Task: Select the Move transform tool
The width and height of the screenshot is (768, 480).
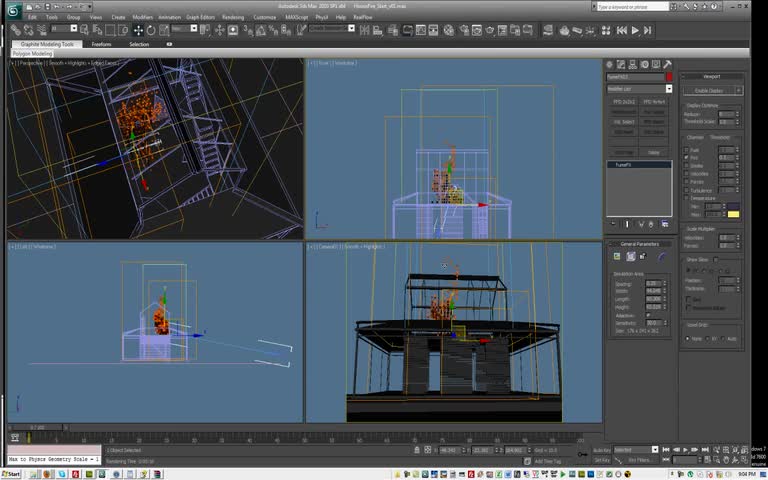Action: 138,30
